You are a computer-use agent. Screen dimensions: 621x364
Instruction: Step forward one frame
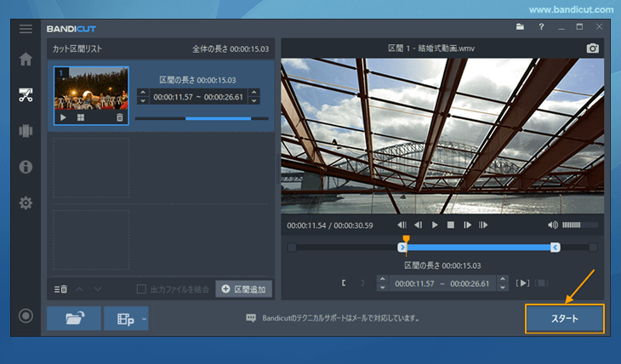point(467,225)
